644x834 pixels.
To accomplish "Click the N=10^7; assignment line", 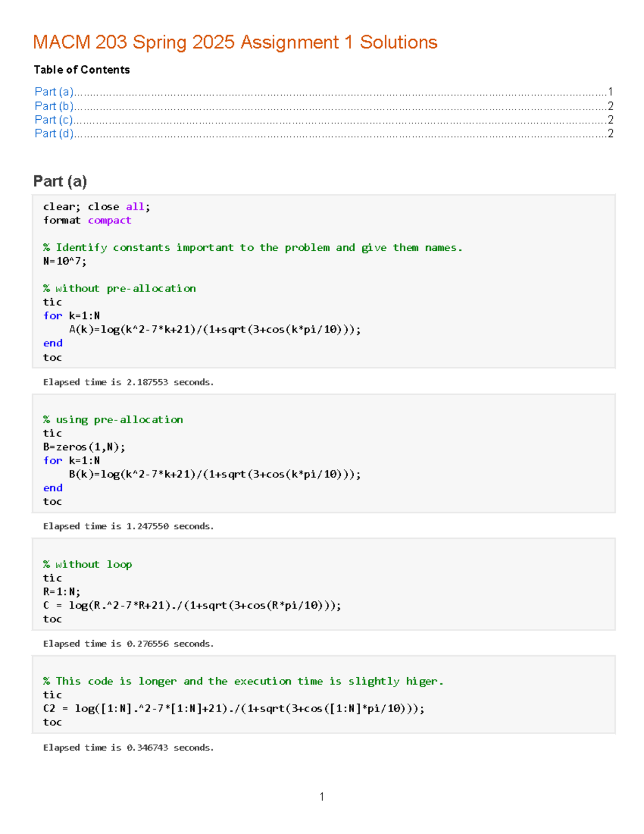I will pos(64,261).
